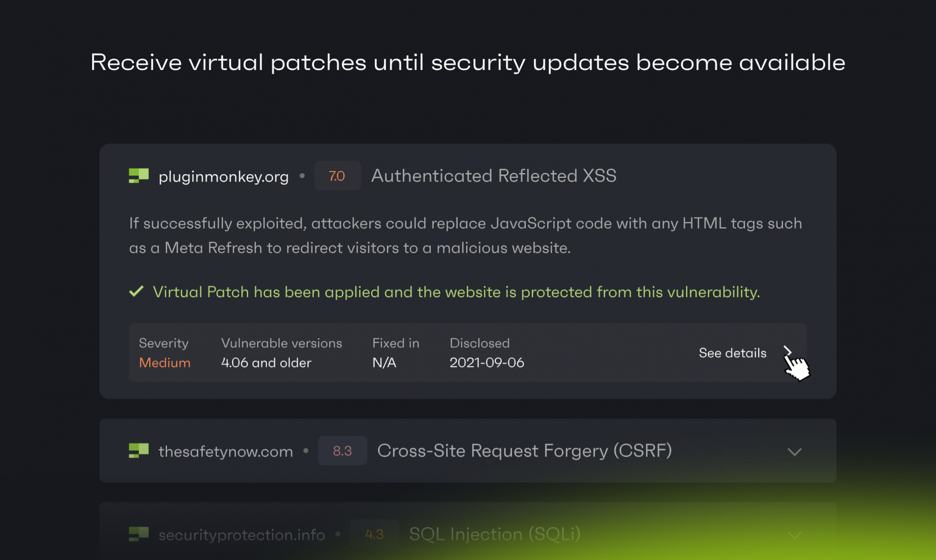Expand the Cross-Site Request Forgery (CSRF) entry
This screenshot has height=560, width=936.
[794, 452]
